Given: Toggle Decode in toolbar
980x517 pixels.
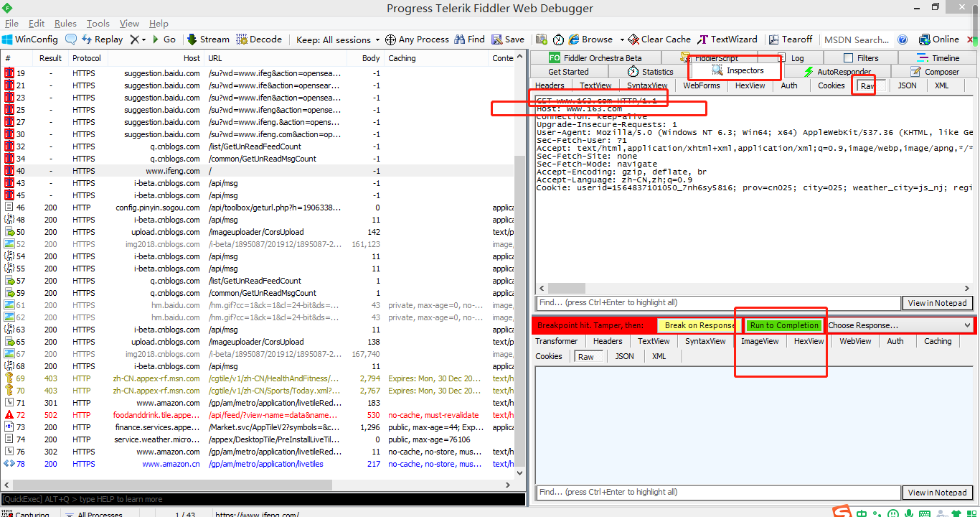Looking at the screenshot, I should tap(259, 39).
